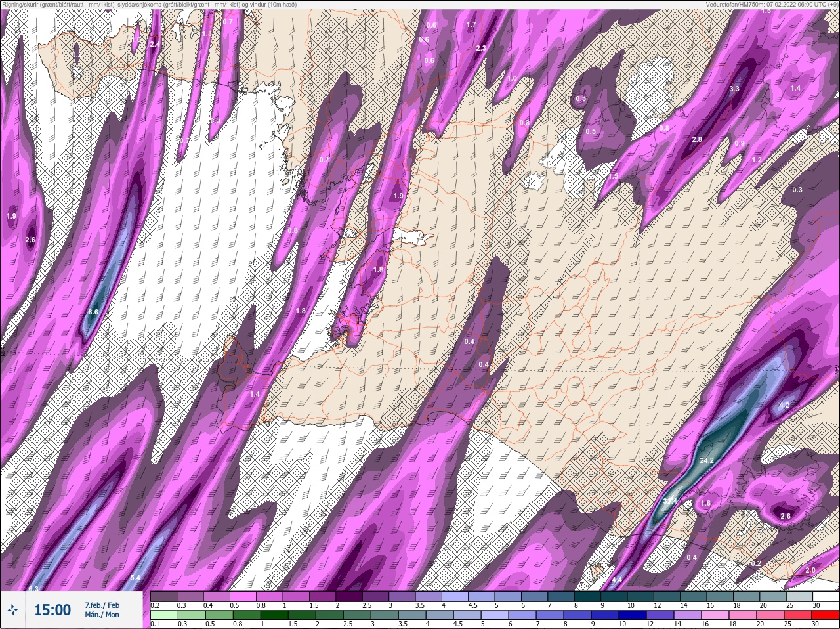Select the '7.feb./ Feb' date label
The image size is (840, 629).
coord(102,605)
